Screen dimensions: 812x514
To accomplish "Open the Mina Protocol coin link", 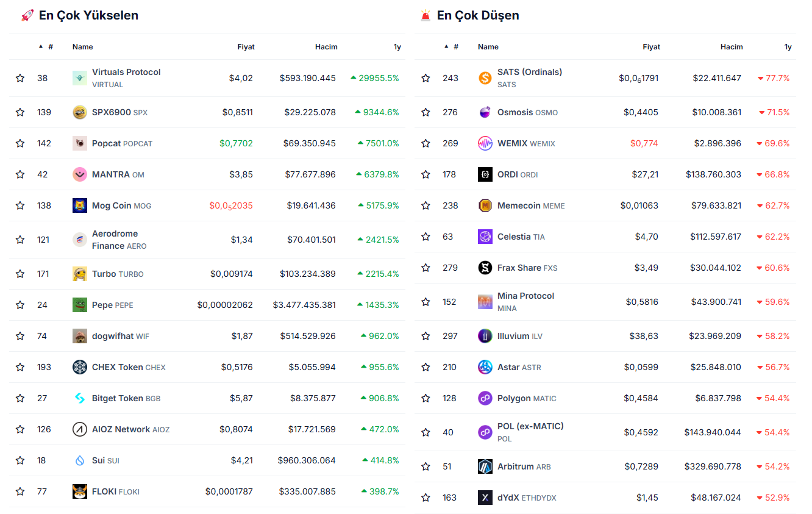I will pos(525,296).
